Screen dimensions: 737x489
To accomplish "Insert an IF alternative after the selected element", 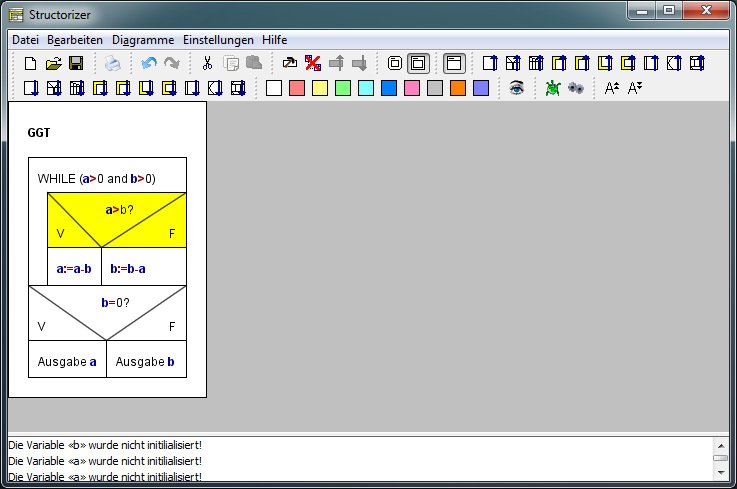I will tap(54, 88).
